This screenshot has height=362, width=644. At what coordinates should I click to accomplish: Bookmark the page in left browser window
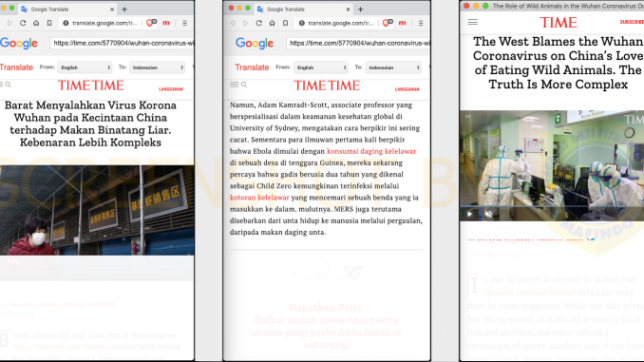pyautogui.click(x=49, y=23)
